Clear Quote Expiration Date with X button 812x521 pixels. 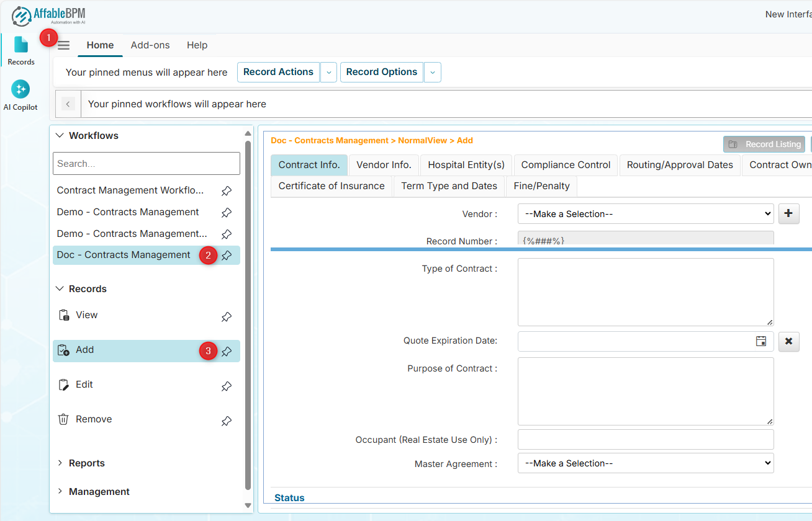[788, 341]
